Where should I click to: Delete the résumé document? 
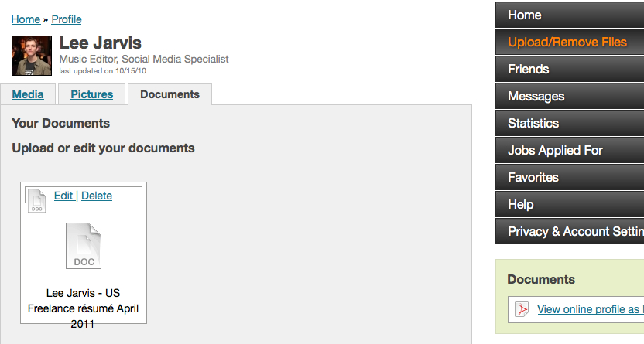point(97,196)
